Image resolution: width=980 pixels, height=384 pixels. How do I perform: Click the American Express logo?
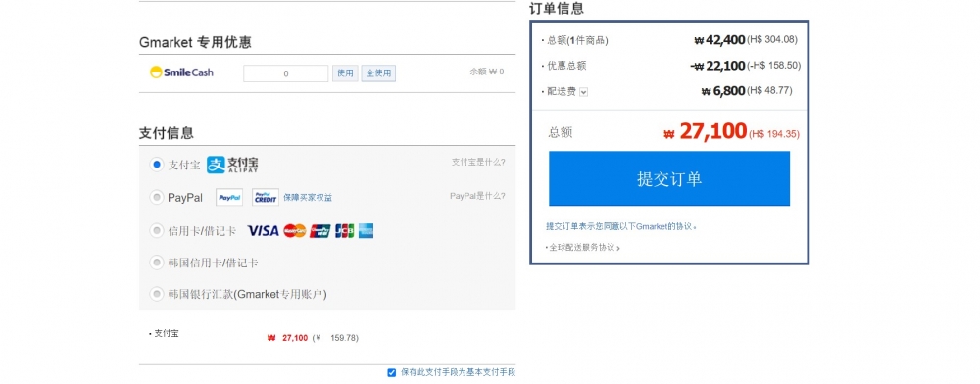tap(367, 231)
